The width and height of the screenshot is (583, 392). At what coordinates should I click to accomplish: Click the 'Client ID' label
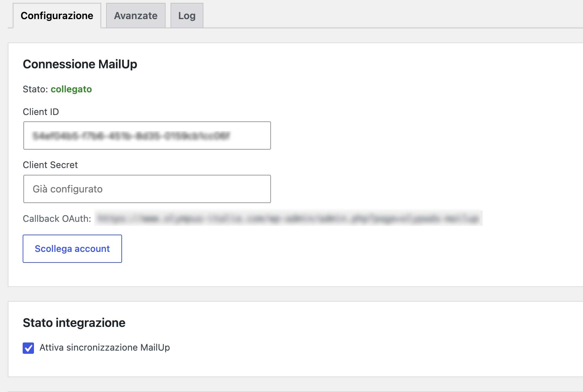pos(41,112)
